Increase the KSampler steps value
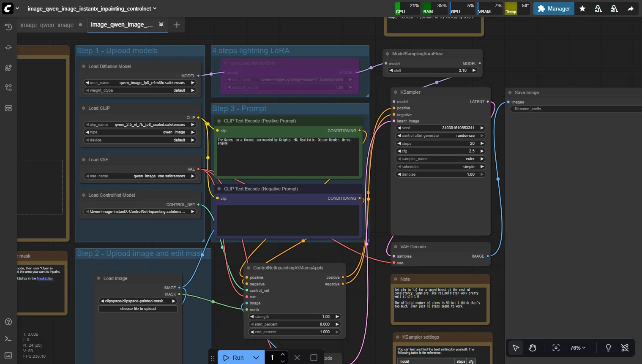This screenshot has width=642, height=364. 482,144
